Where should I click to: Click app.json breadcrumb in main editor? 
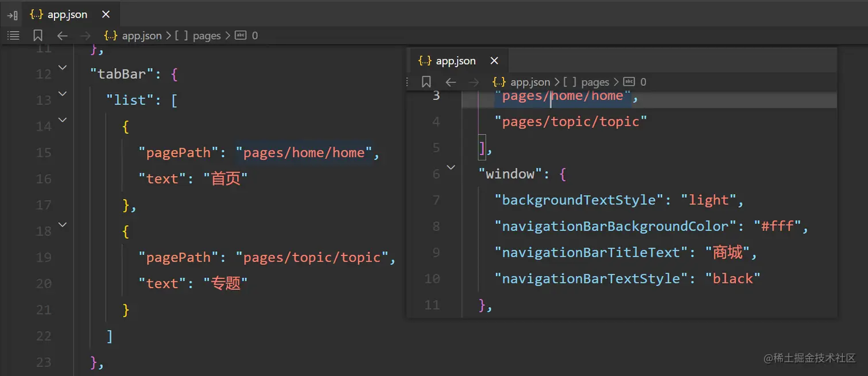pos(133,36)
